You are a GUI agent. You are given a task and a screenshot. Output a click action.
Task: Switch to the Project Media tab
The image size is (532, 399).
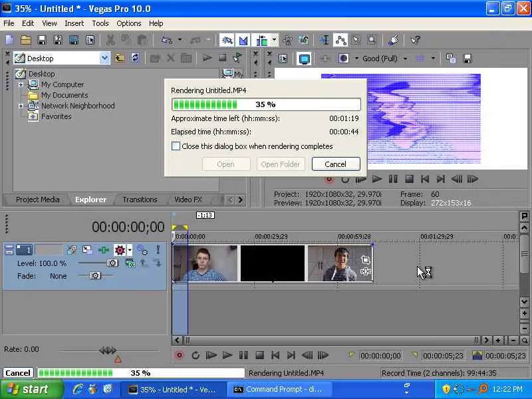37,199
